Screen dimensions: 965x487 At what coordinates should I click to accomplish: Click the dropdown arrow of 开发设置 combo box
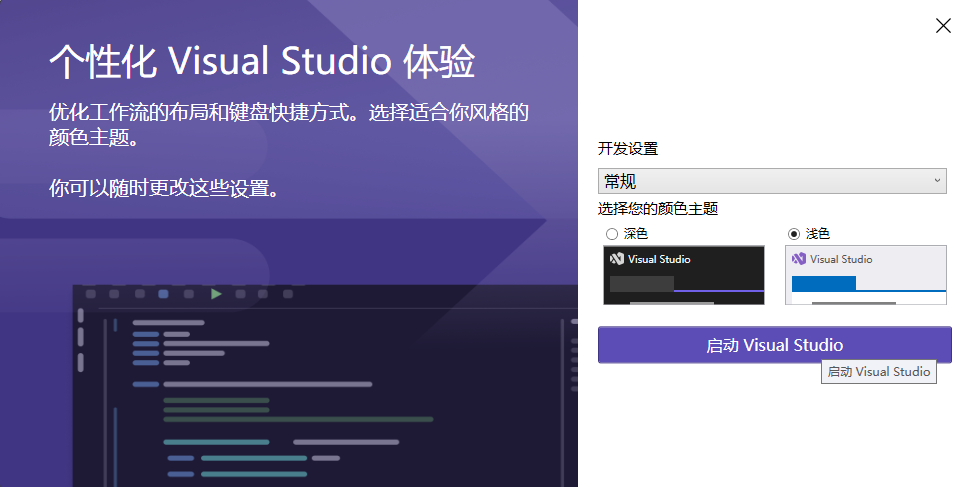tap(937, 181)
